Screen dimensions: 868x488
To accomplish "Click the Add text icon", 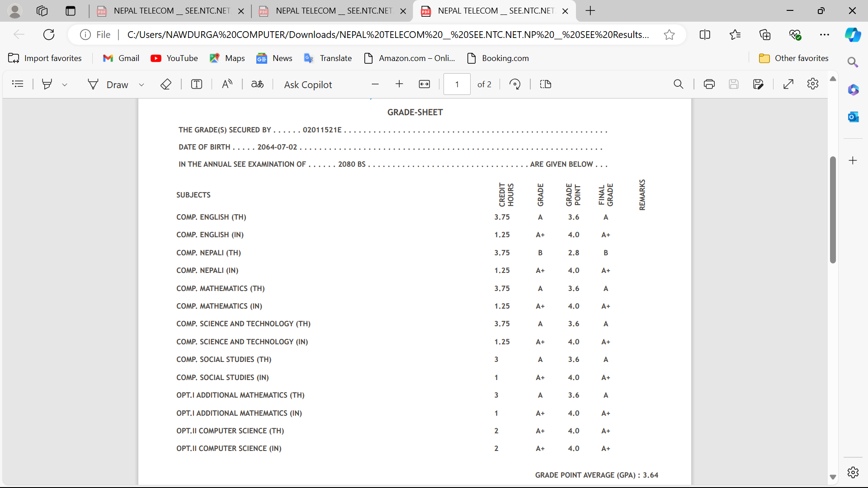I will (197, 84).
